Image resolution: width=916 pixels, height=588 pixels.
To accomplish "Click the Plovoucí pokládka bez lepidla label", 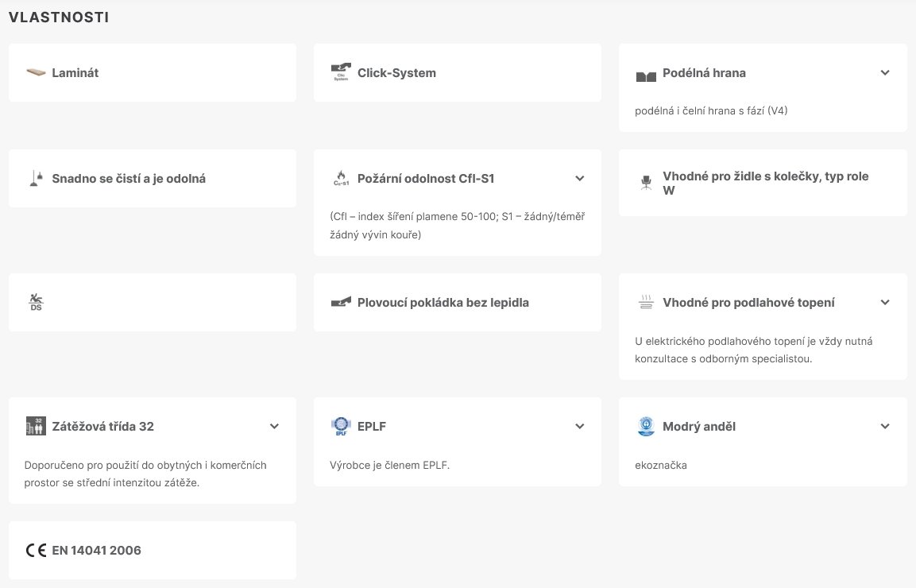I will pyautogui.click(x=443, y=303).
